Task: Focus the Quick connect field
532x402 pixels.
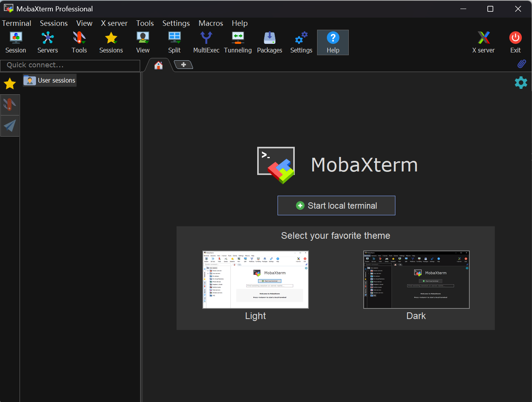Action: pyautogui.click(x=70, y=65)
